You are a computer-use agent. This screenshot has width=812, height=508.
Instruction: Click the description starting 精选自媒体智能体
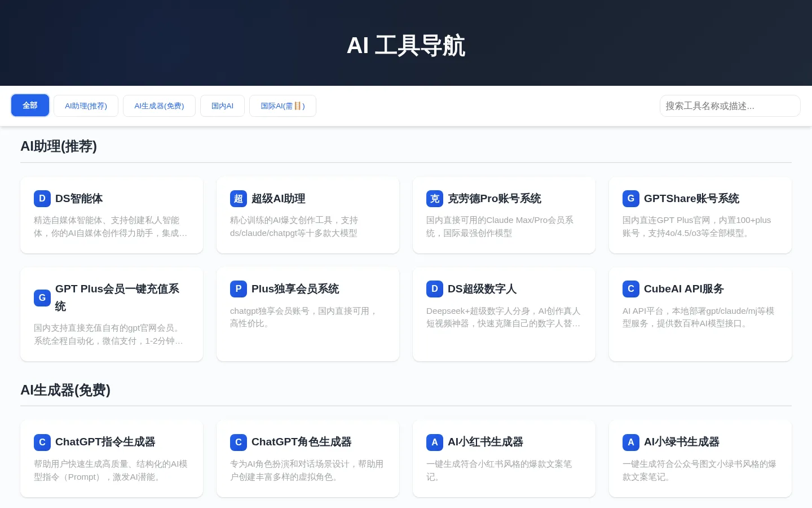(111, 227)
